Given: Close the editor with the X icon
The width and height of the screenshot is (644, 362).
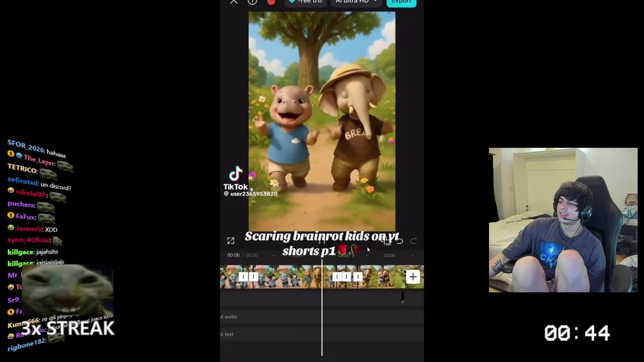Looking at the screenshot, I should pos(233,2).
